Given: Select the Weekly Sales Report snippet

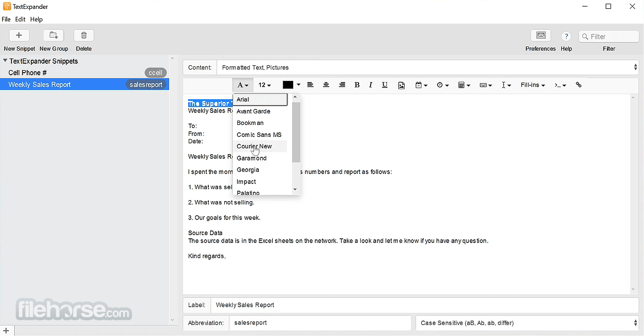Looking at the screenshot, I should click(85, 84).
